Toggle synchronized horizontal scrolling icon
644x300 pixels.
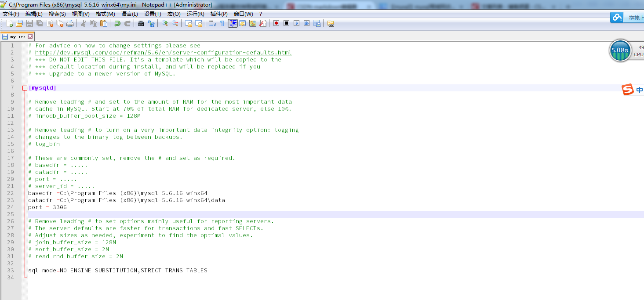click(198, 23)
